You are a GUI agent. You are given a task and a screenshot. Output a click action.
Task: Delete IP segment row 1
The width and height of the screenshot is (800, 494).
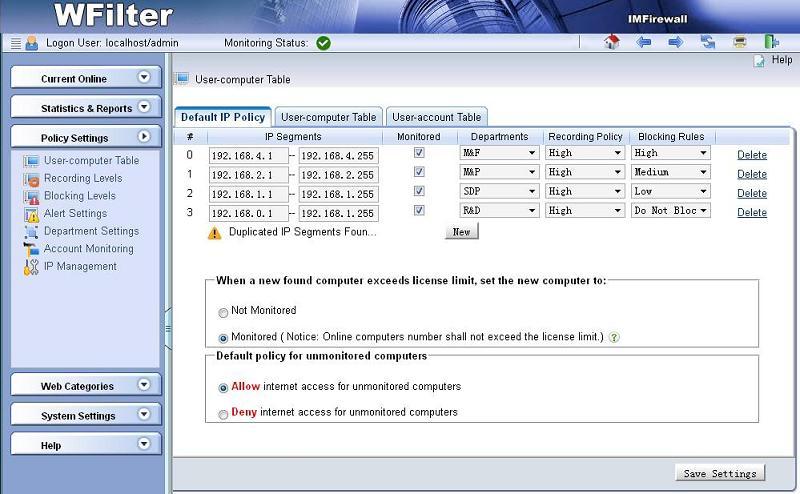(x=752, y=174)
